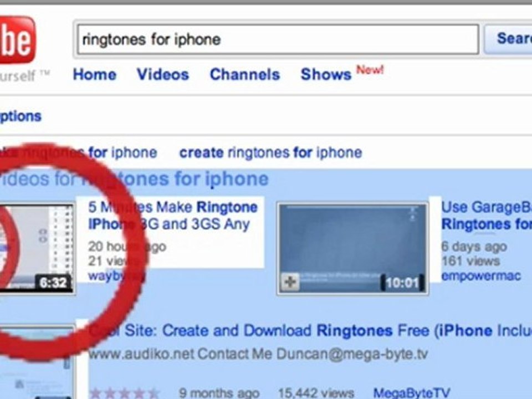Click the 9 months ago text
532x399 pixels.
(x=219, y=393)
